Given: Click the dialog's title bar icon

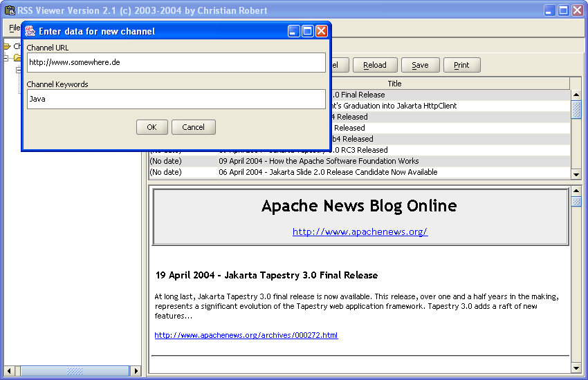Looking at the screenshot, I should pos(30,31).
